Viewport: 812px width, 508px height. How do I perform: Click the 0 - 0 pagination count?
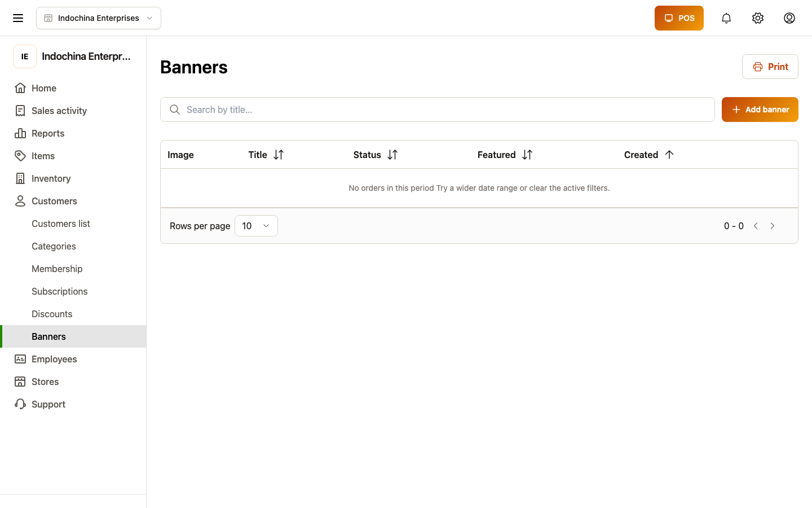click(x=734, y=226)
